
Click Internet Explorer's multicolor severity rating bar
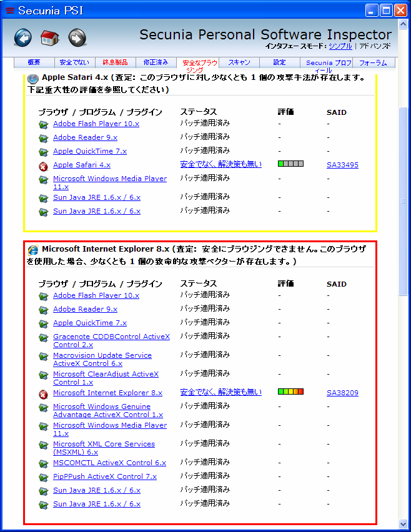(290, 392)
